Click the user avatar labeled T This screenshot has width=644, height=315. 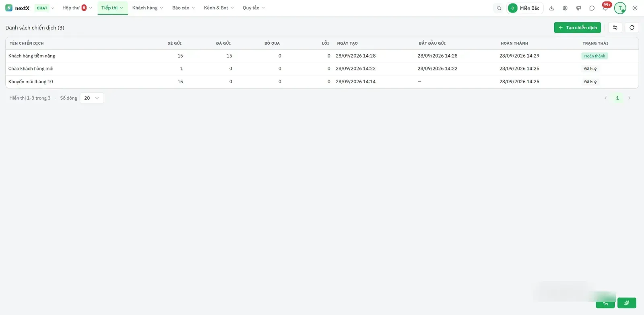(x=620, y=8)
